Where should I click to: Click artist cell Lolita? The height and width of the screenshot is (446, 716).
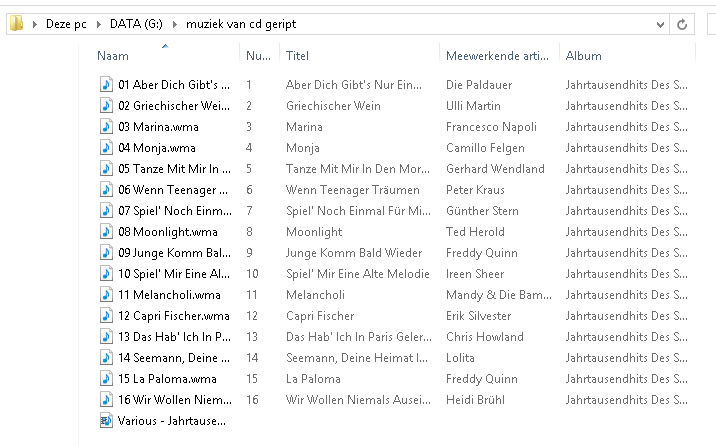[460, 357]
